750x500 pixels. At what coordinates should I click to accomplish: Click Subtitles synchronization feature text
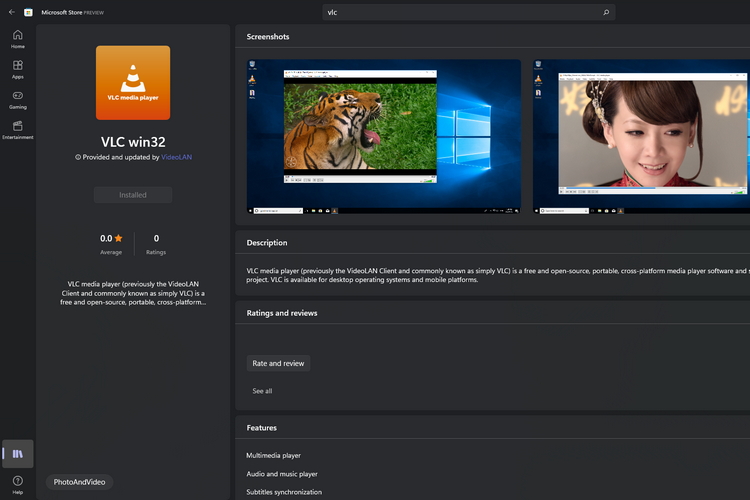284,492
